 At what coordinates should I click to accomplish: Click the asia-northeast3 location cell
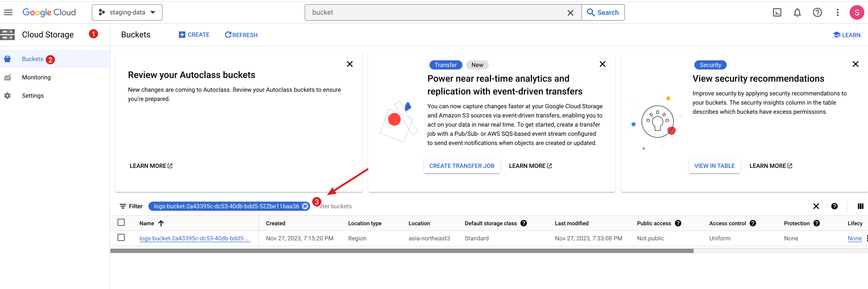coord(429,238)
